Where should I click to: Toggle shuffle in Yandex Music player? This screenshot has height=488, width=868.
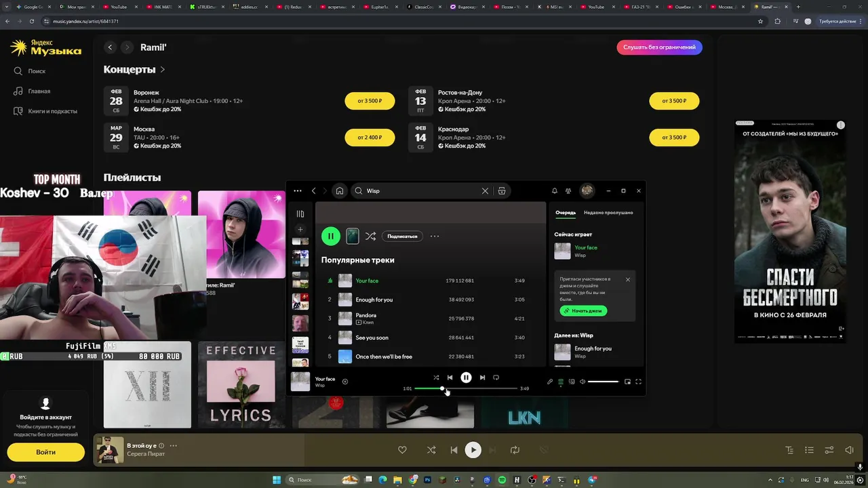coord(431,450)
